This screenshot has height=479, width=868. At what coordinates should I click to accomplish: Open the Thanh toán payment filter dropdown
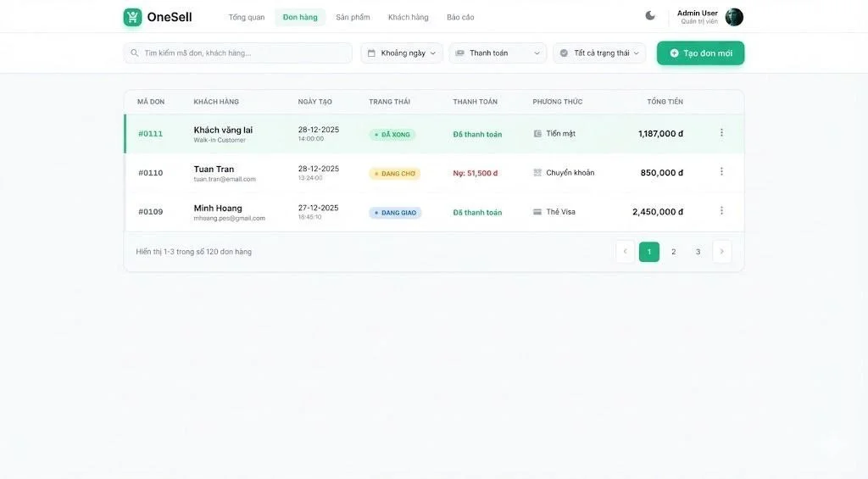[x=498, y=53]
